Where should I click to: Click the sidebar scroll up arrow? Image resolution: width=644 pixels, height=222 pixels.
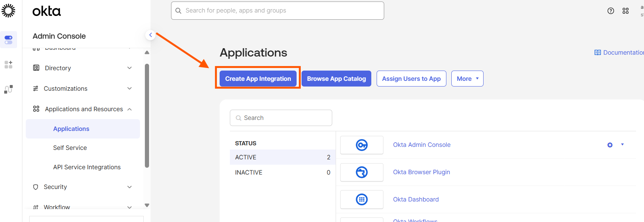(x=147, y=52)
